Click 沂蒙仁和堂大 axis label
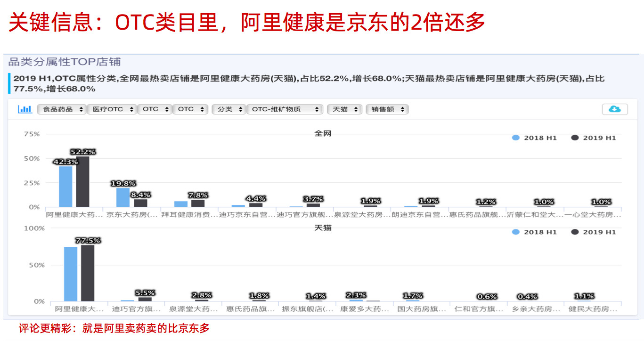The width and height of the screenshot is (644, 341). [x=535, y=215]
